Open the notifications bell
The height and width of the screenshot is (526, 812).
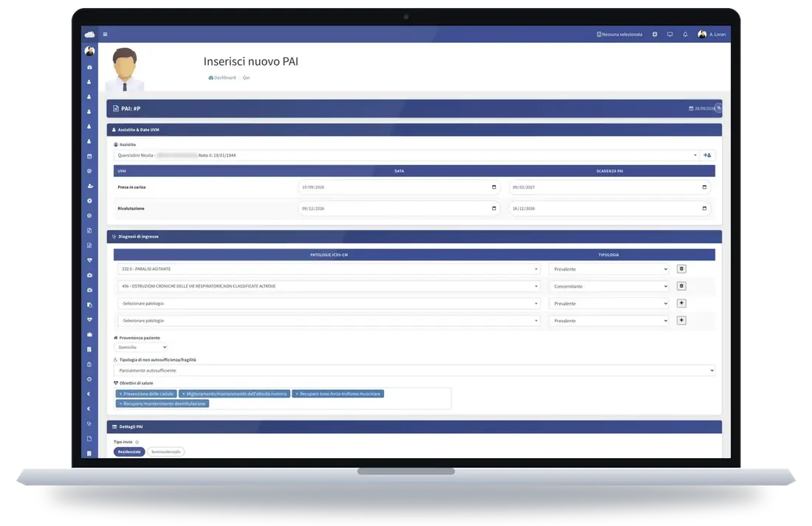pos(685,35)
